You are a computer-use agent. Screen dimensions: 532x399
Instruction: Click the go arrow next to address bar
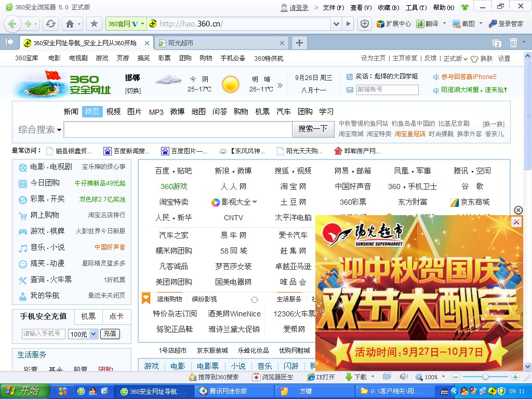(x=348, y=24)
